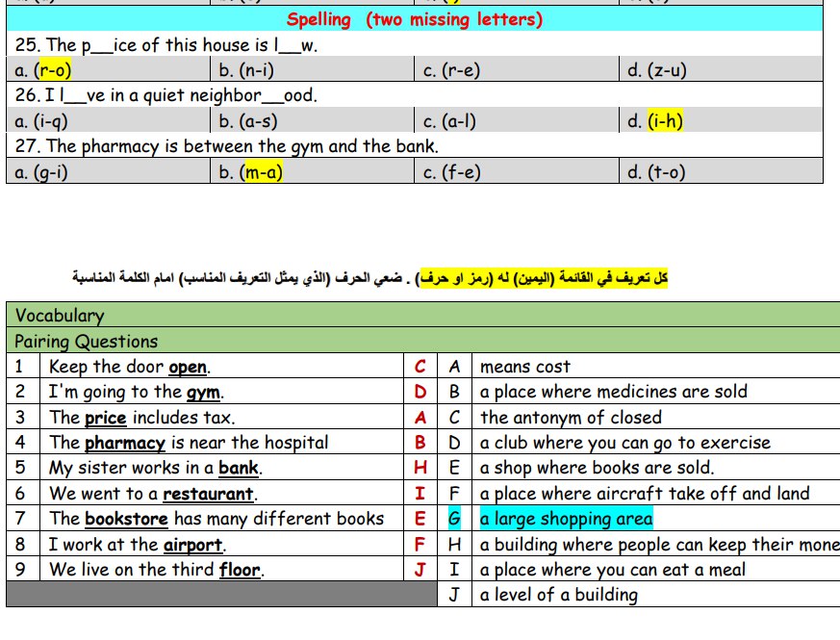Click the cyan highlighted "a large shopping area"

[565, 519]
